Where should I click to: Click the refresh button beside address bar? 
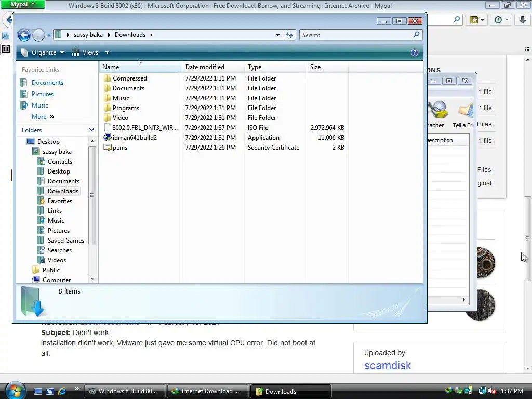tap(289, 35)
